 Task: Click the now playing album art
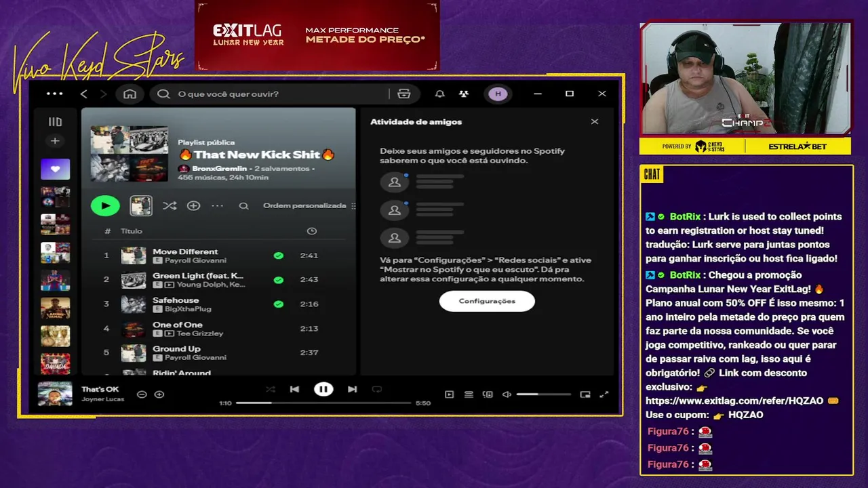pos(55,393)
